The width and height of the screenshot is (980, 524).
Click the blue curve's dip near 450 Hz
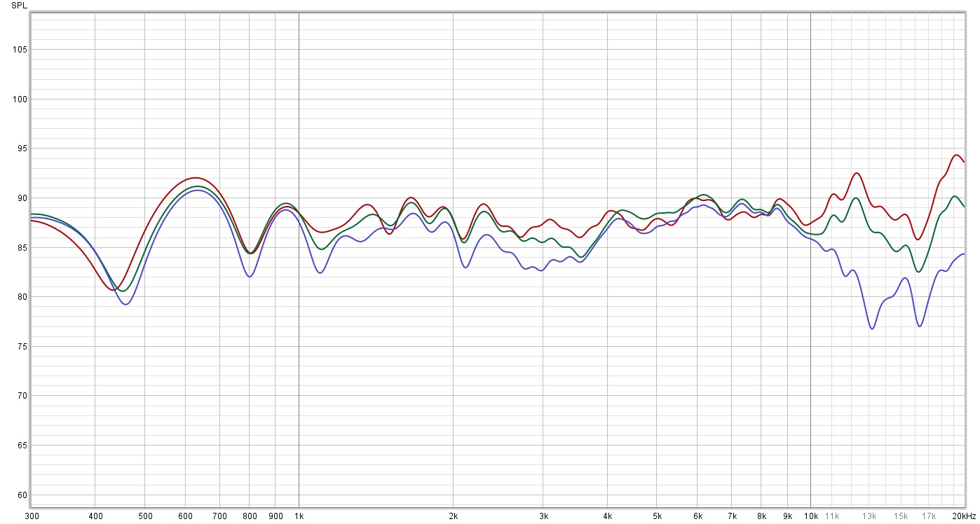pos(125,304)
